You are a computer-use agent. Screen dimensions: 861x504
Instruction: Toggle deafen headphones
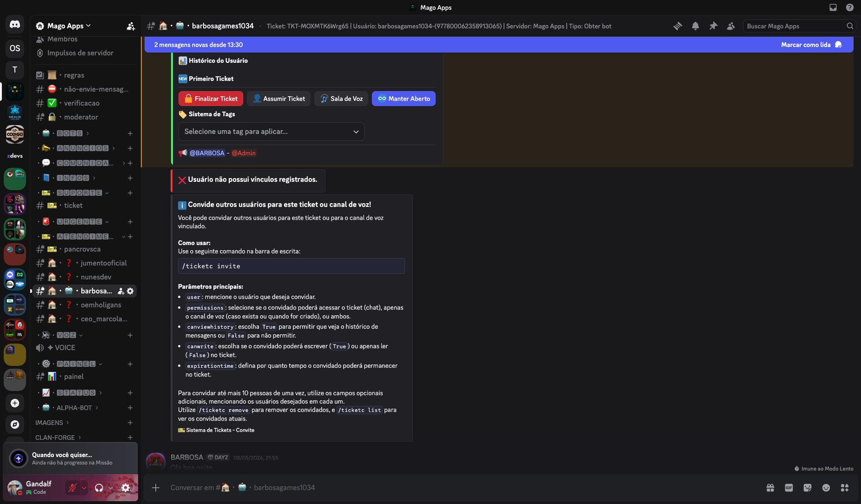[99, 488]
